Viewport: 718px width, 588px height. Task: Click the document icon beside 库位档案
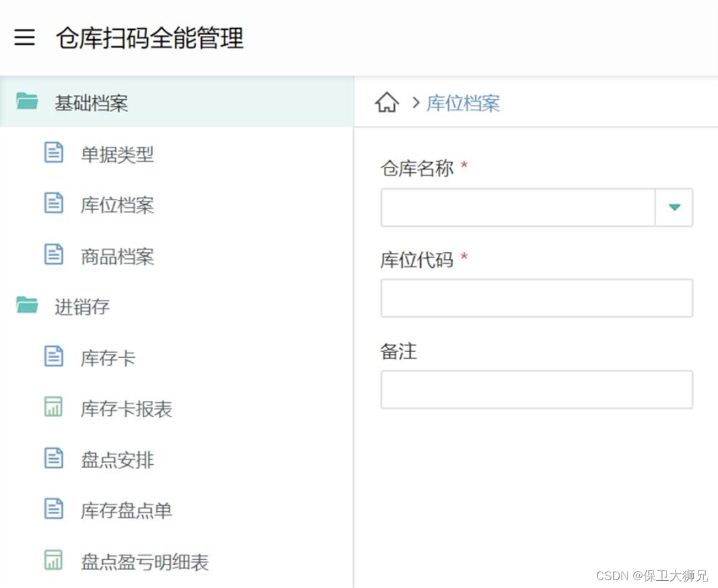click(53, 203)
